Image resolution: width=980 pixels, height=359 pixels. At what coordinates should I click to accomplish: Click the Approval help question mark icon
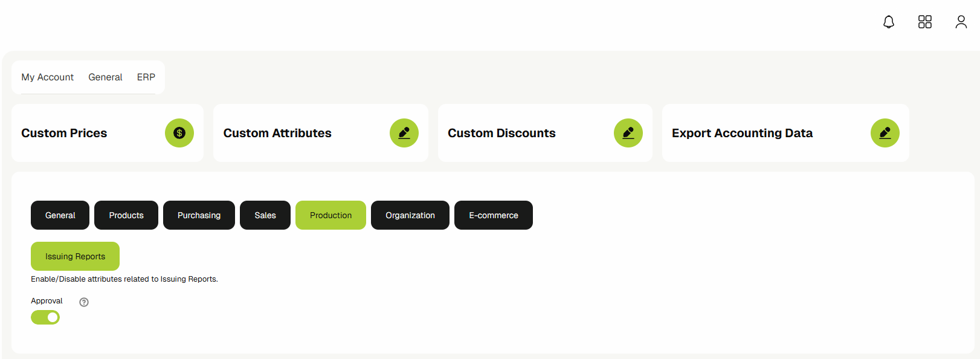pyautogui.click(x=83, y=302)
